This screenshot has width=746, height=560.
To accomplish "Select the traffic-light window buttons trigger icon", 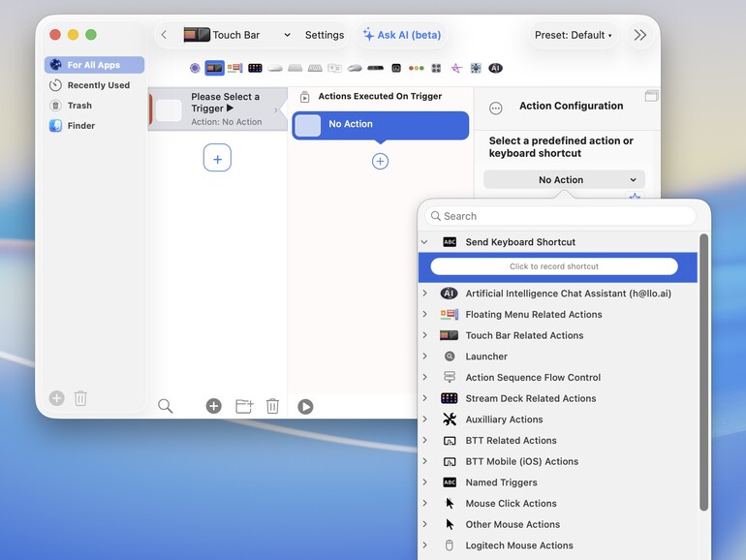I will 417,68.
